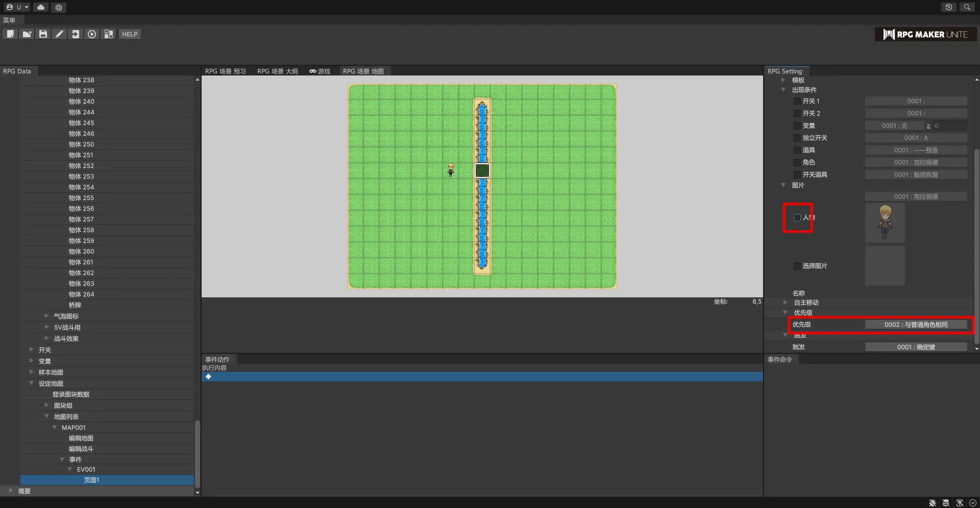Tick the 选择图片 checkbox
Viewport: 980px width, 508px height.
[x=797, y=266]
